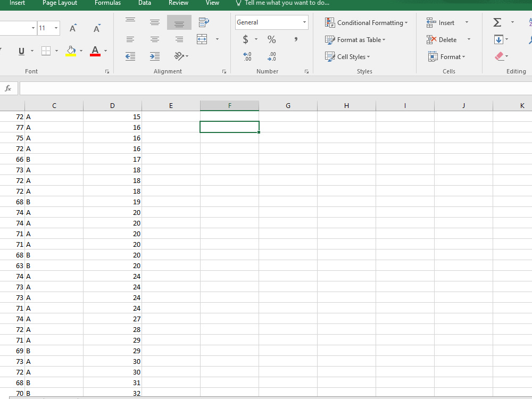Select column D header
Viewport: 532px width, 399px height.
pos(112,105)
